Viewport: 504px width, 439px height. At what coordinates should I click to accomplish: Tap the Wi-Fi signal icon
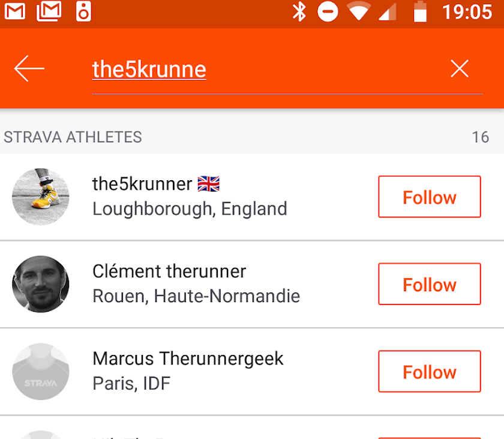[359, 12]
